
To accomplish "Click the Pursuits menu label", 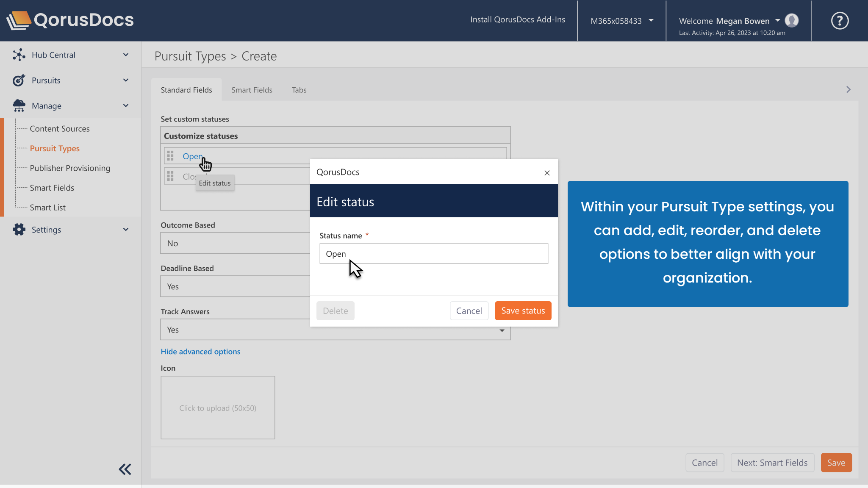I will pyautogui.click(x=46, y=80).
